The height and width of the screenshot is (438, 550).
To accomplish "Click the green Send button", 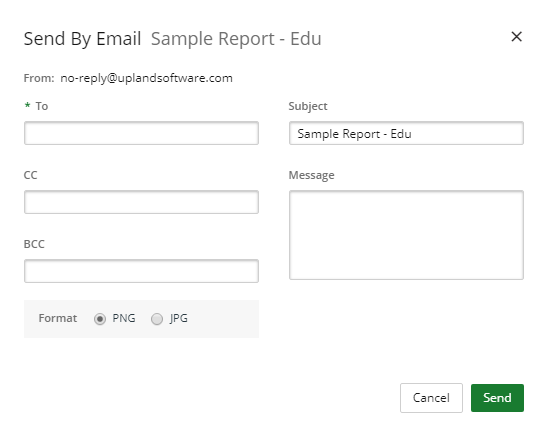I will coord(497,398).
